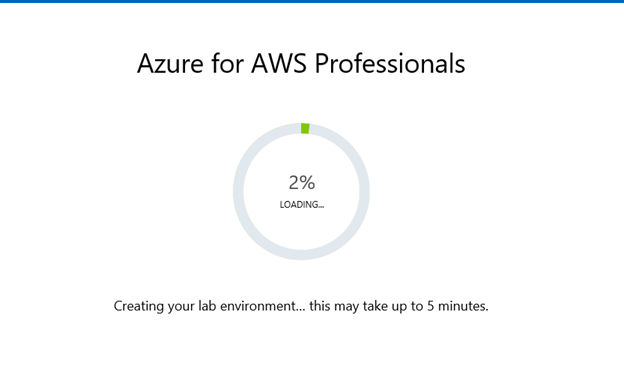Click 'this may take up to' text
This screenshot has width=624, height=387.
366,306
